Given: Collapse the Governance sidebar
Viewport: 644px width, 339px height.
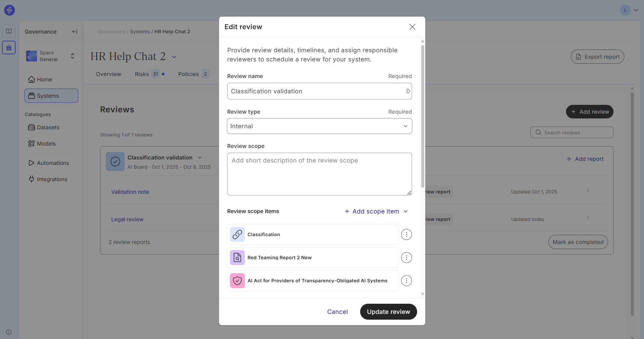Looking at the screenshot, I should point(75,32).
